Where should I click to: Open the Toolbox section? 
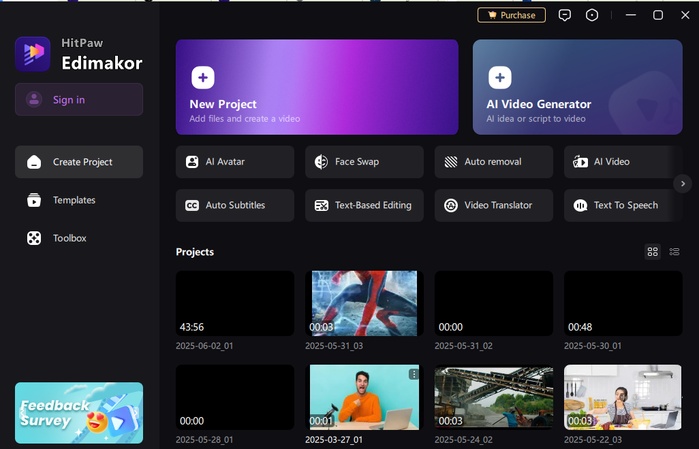coord(79,238)
